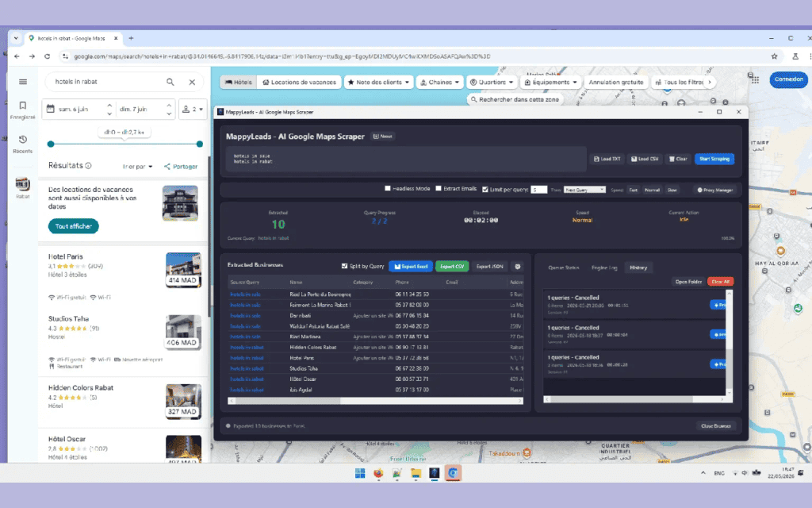Open the results info icon next to Résultats
The width and height of the screenshot is (812, 508).
89,166
